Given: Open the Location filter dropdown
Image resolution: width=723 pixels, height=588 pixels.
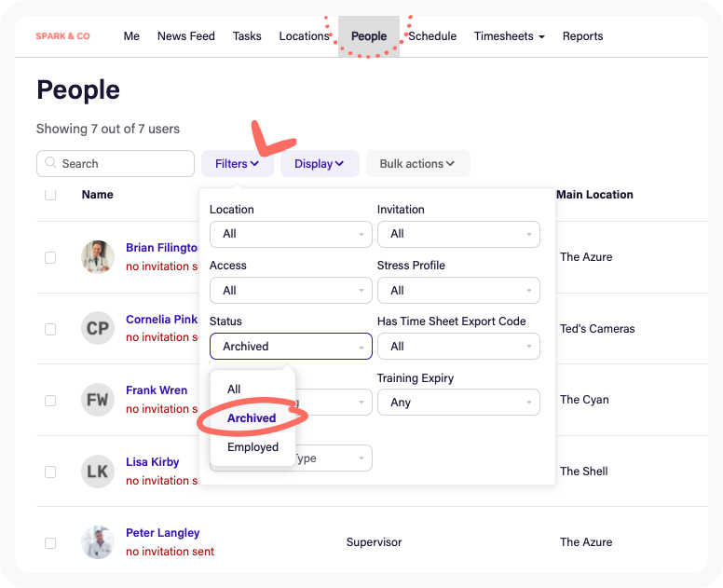Looking at the screenshot, I should [x=291, y=234].
